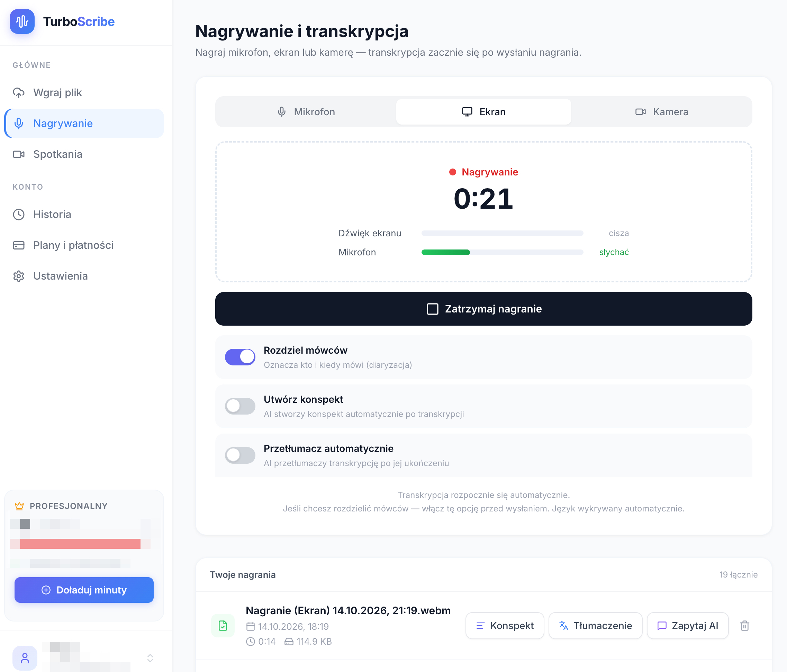Click the Utwórz konspekt label text

pyautogui.click(x=303, y=400)
